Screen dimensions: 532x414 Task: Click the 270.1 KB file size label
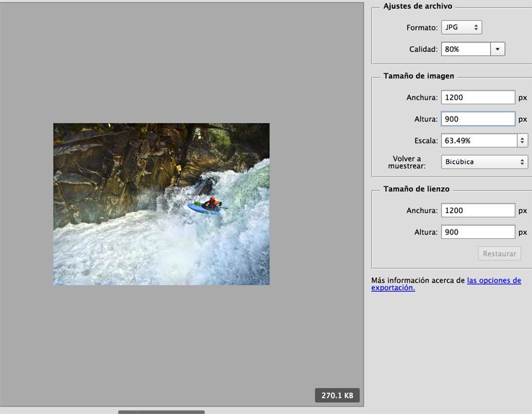(337, 395)
